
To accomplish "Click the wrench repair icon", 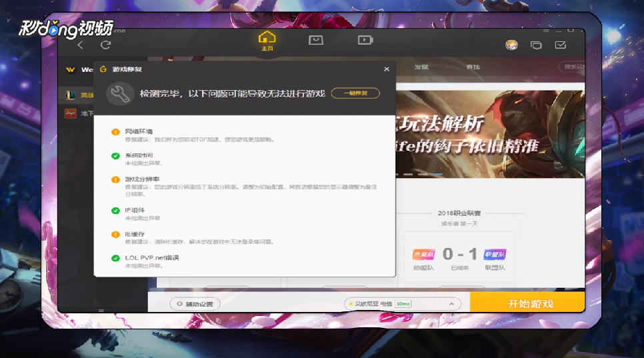I will pyautogui.click(x=120, y=94).
